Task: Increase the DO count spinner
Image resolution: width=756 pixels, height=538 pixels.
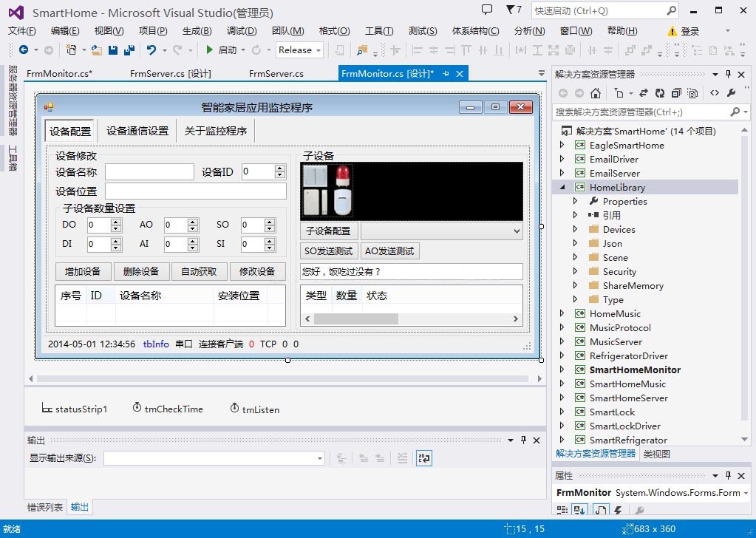Action: (x=116, y=222)
